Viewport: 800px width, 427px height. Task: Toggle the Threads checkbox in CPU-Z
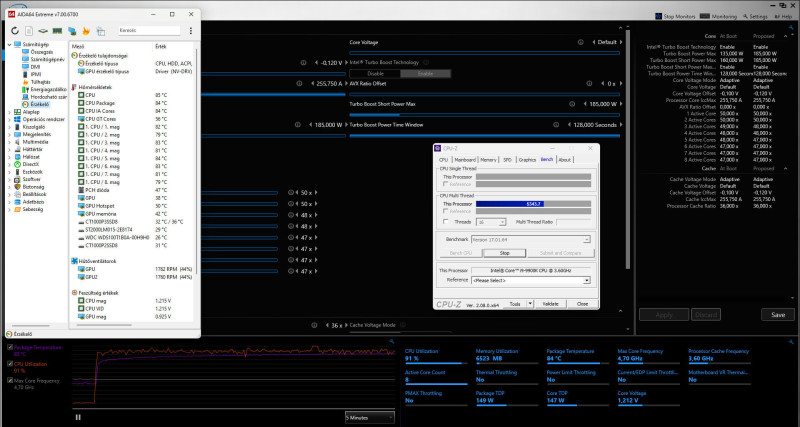point(446,222)
